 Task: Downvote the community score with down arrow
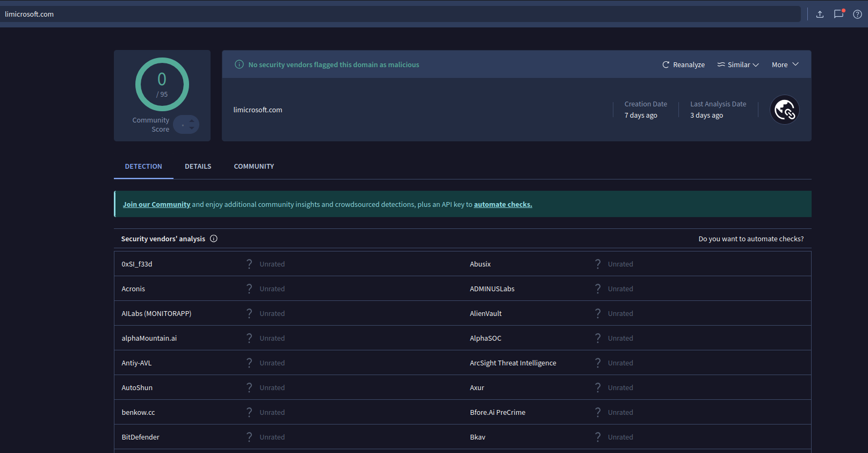point(192,128)
